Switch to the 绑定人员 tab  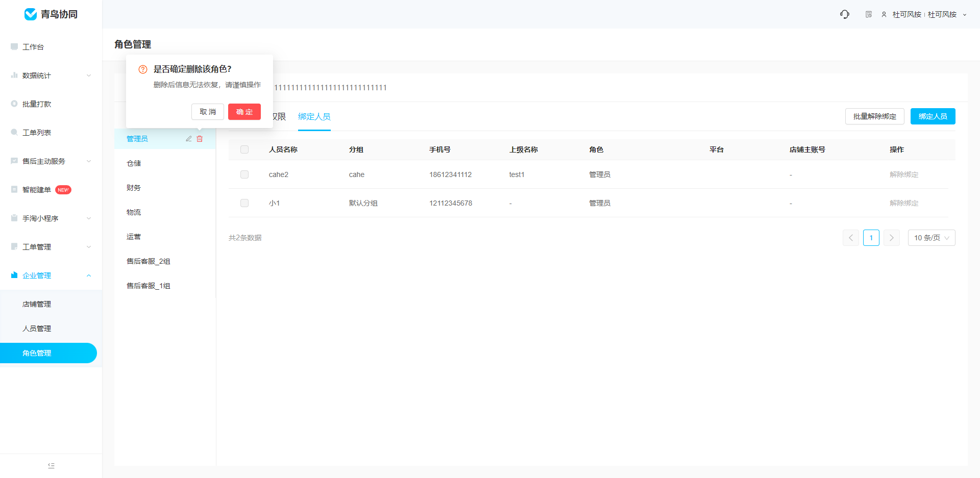pos(314,117)
